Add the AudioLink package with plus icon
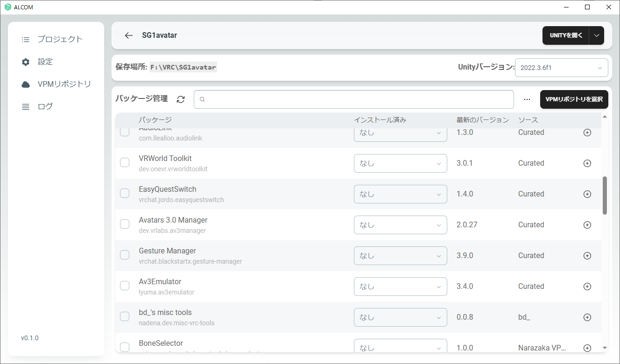The width and height of the screenshot is (620, 364). (x=587, y=133)
